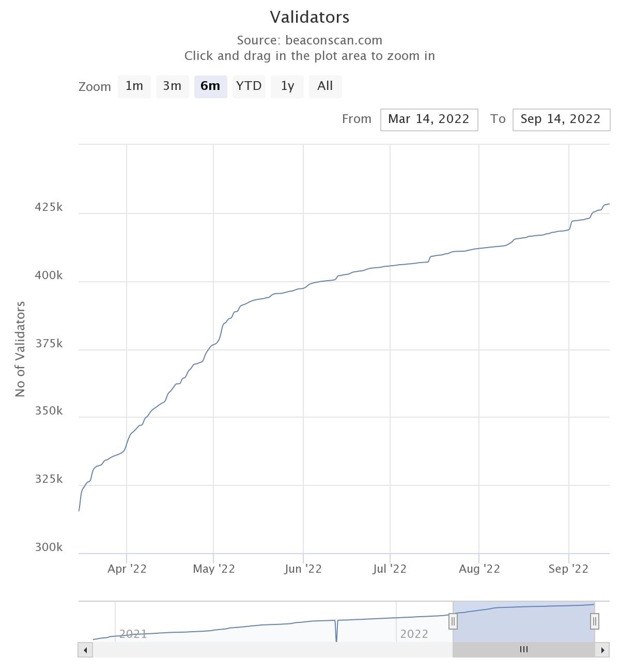
Task: Choose the 1y zoom range
Action: 287,86
